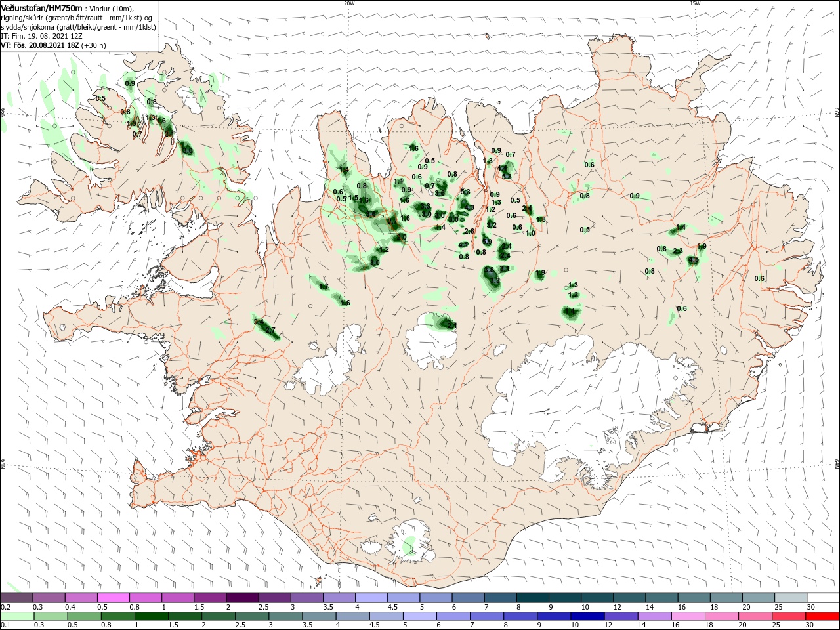
Task: Click the orchid 18 swatch in the rain legend
Action: [x=723, y=616]
